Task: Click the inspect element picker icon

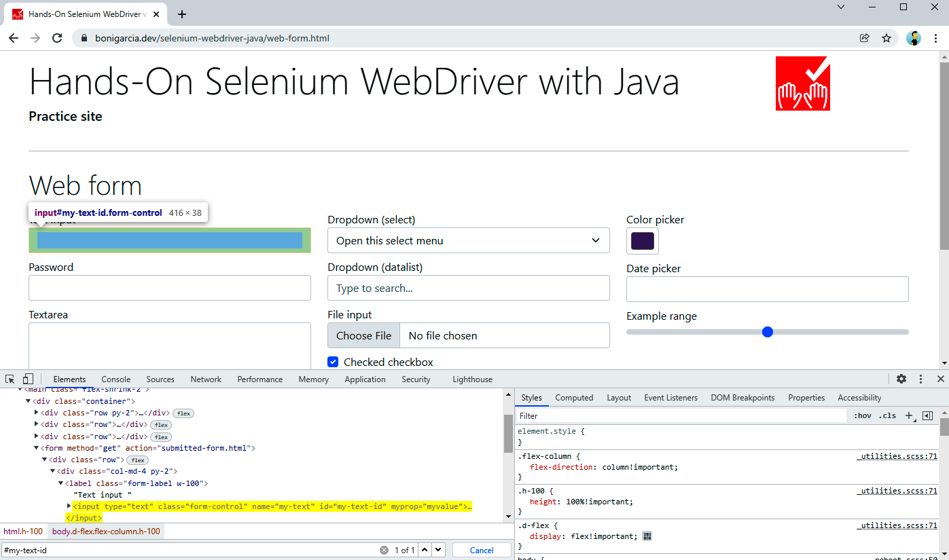Action: [x=10, y=379]
